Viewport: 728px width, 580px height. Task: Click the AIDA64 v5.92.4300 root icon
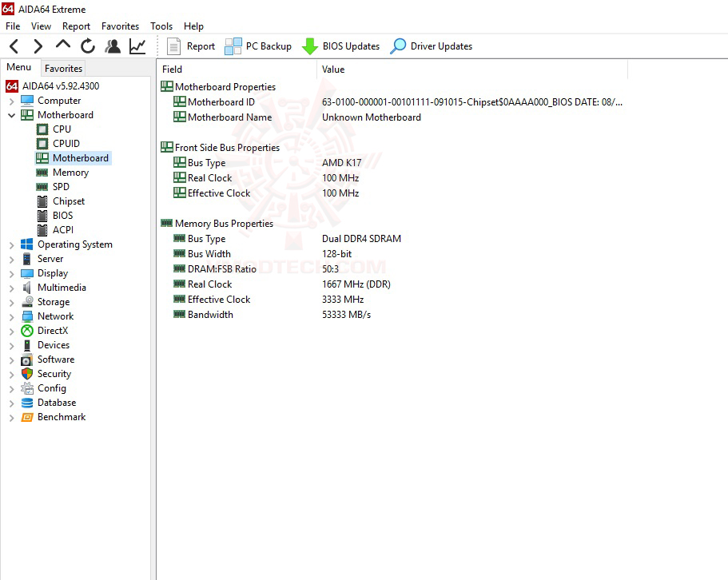point(12,86)
